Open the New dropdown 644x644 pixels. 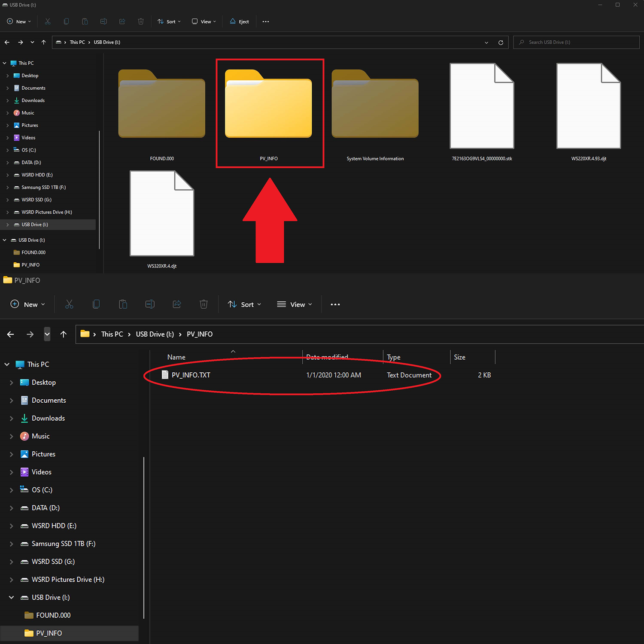18,21
